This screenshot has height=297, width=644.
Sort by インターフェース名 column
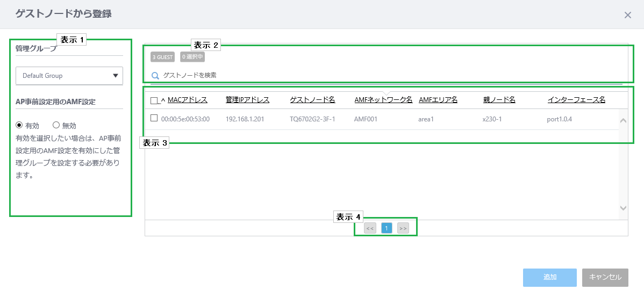tap(577, 100)
